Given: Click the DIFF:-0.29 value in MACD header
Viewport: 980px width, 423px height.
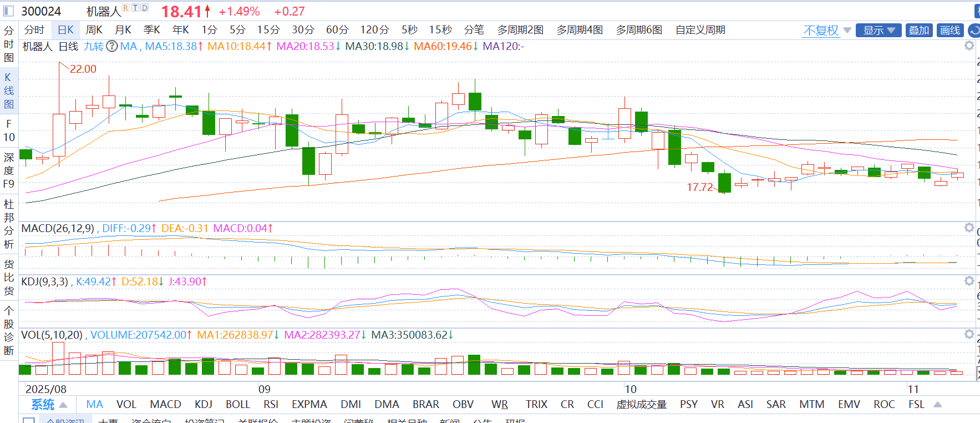Looking at the screenshot, I should pyautogui.click(x=129, y=228).
